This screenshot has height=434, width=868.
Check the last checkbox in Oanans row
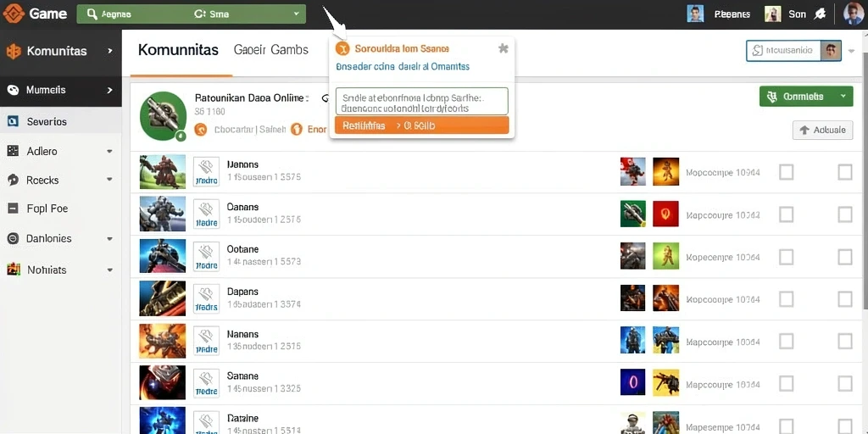pyautogui.click(x=845, y=214)
